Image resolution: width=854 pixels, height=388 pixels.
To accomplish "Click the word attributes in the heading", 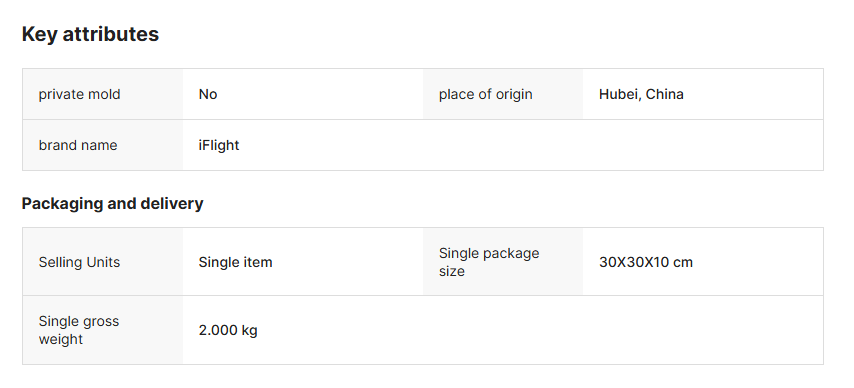I will (111, 34).
